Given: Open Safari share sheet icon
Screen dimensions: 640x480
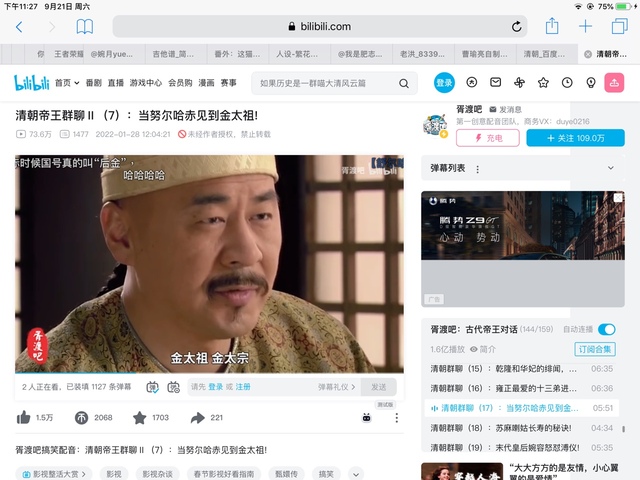Looking at the screenshot, I should [x=551, y=27].
